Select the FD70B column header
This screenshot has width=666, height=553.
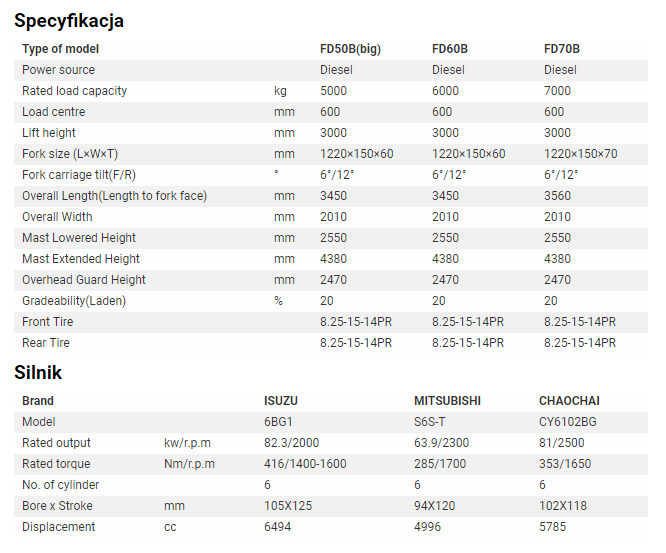pos(562,49)
